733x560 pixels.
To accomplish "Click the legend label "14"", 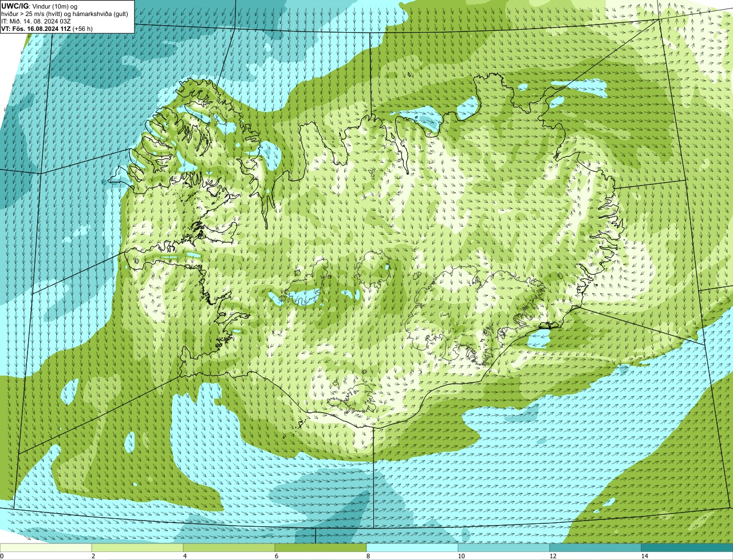I will (644, 556).
